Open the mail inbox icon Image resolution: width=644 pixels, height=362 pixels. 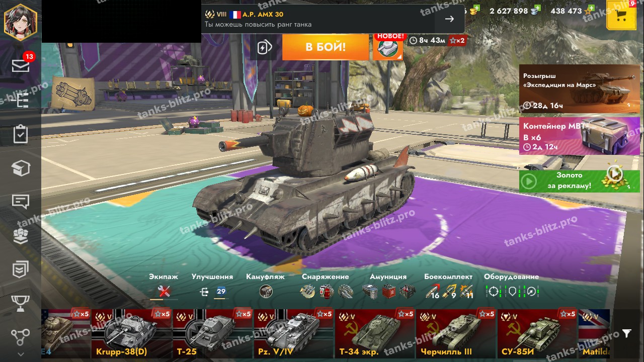tap(21, 65)
